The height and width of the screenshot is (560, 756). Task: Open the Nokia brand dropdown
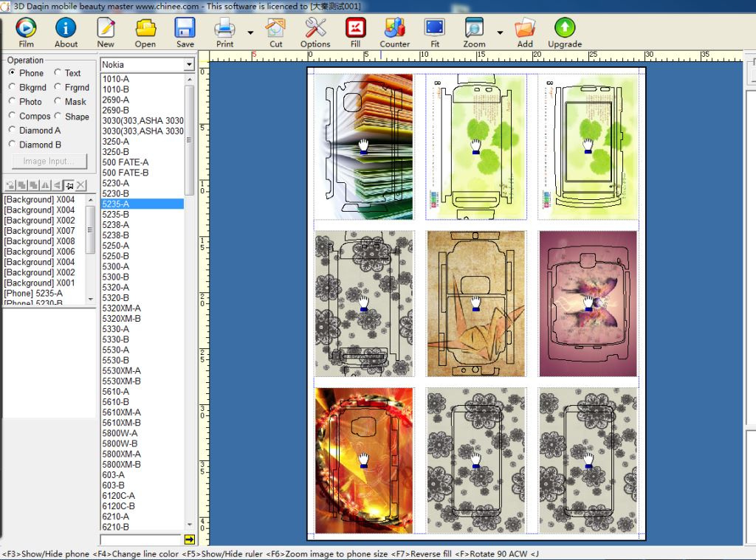tap(189, 64)
